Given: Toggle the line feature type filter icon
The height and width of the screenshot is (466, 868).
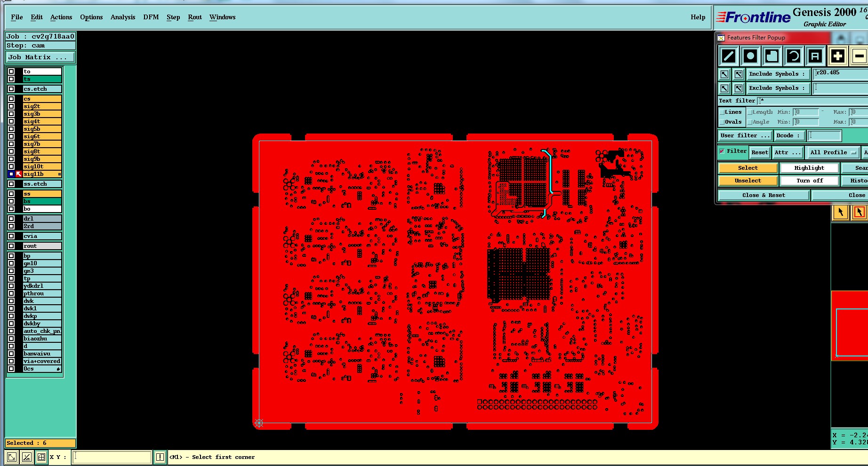Looking at the screenshot, I should (x=729, y=56).
